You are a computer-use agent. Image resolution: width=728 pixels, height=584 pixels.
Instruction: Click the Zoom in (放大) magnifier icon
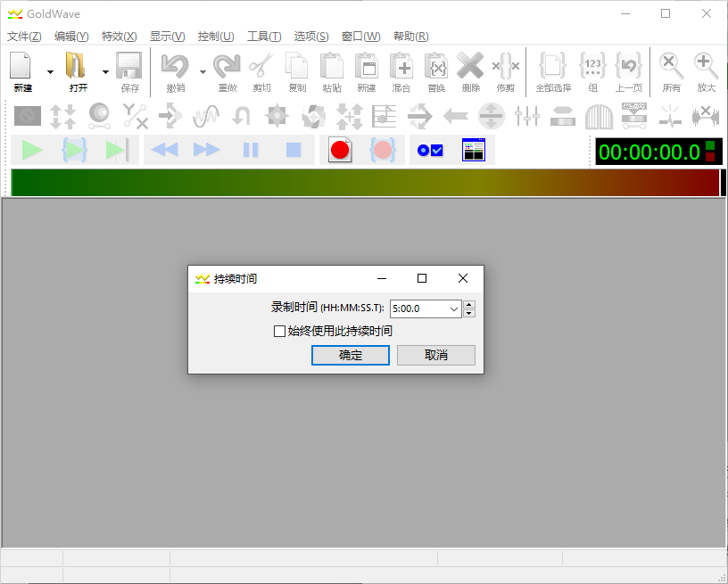(x=706, y=68)
